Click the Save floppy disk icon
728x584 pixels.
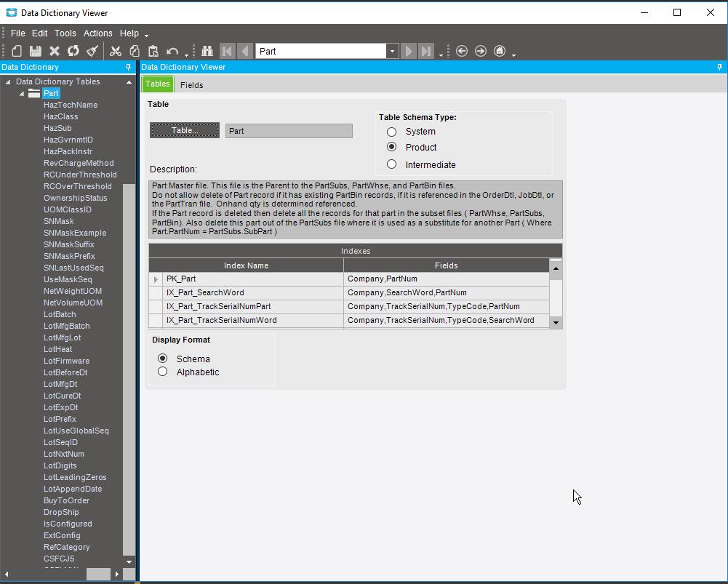35,51
